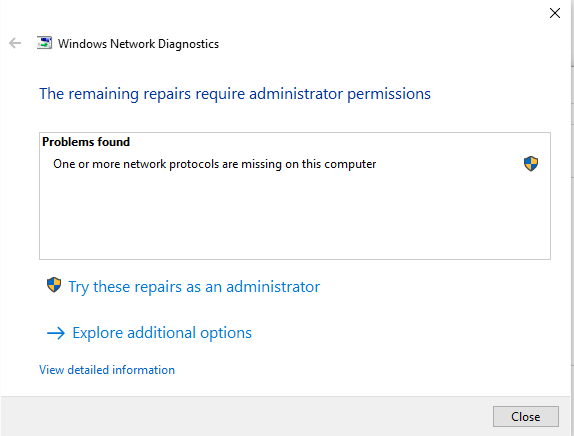Click the Problems found header label
Image resolution: width=574 pixels, height=436 pixels.
click(86, 142)
